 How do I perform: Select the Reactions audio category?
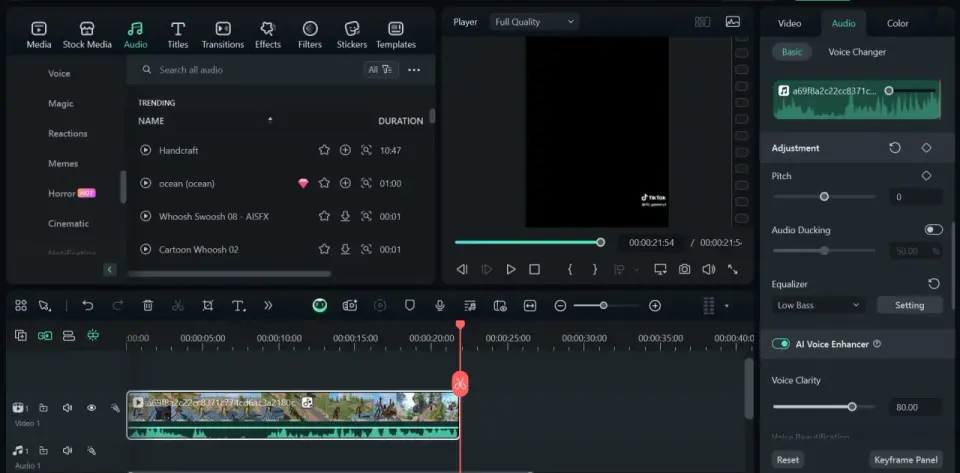[x=67, y=133]
